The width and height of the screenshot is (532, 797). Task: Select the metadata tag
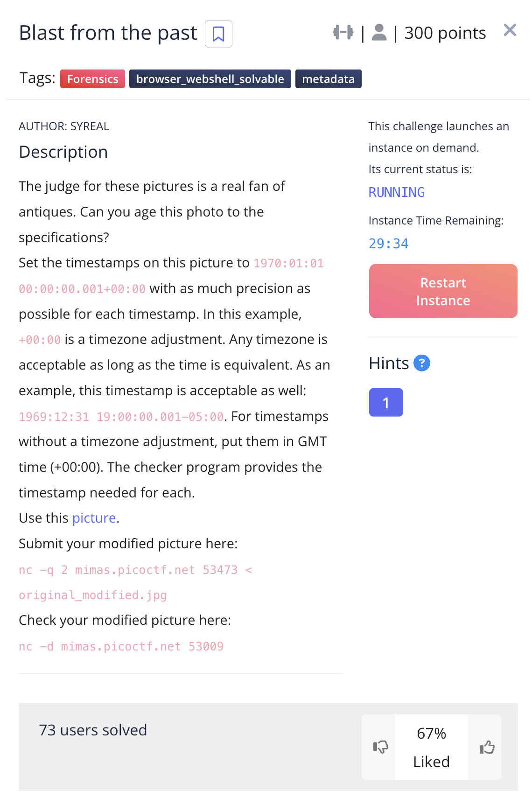tap(328, 79)
